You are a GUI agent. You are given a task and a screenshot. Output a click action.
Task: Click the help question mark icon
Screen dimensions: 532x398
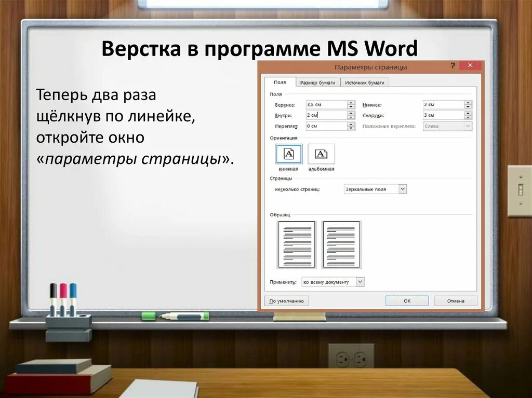[453, 65]
